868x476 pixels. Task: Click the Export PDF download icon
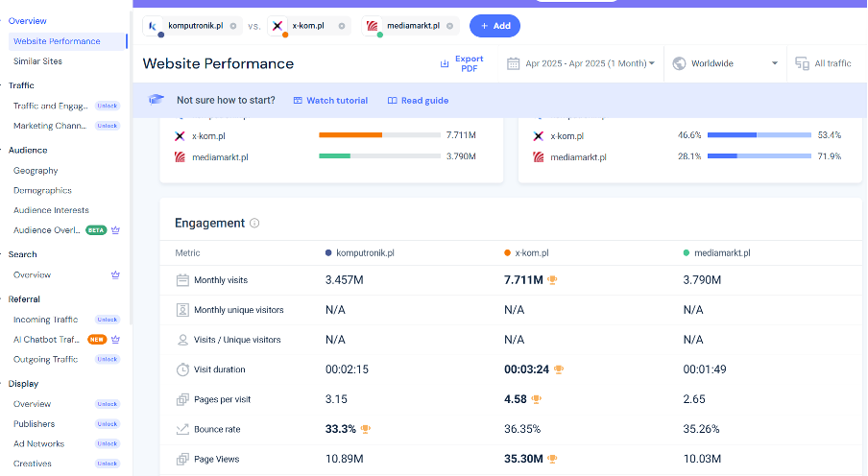444,63
